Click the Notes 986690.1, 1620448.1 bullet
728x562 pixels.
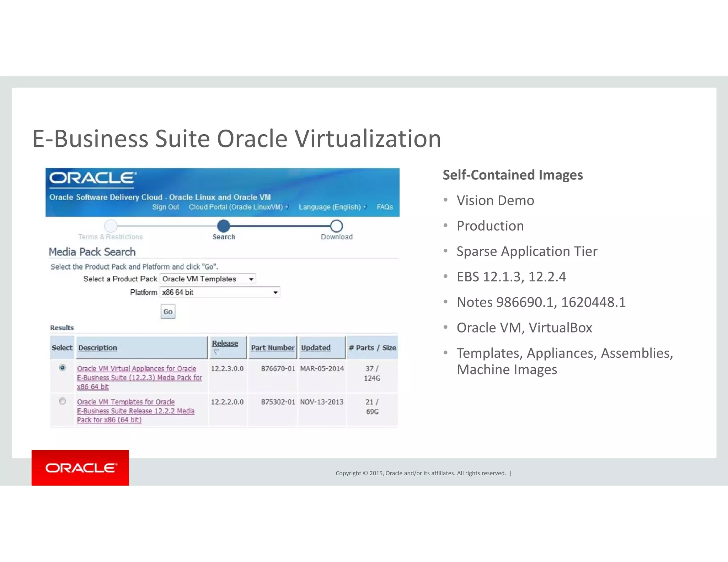pyautogui.click(x=541, y=302)
